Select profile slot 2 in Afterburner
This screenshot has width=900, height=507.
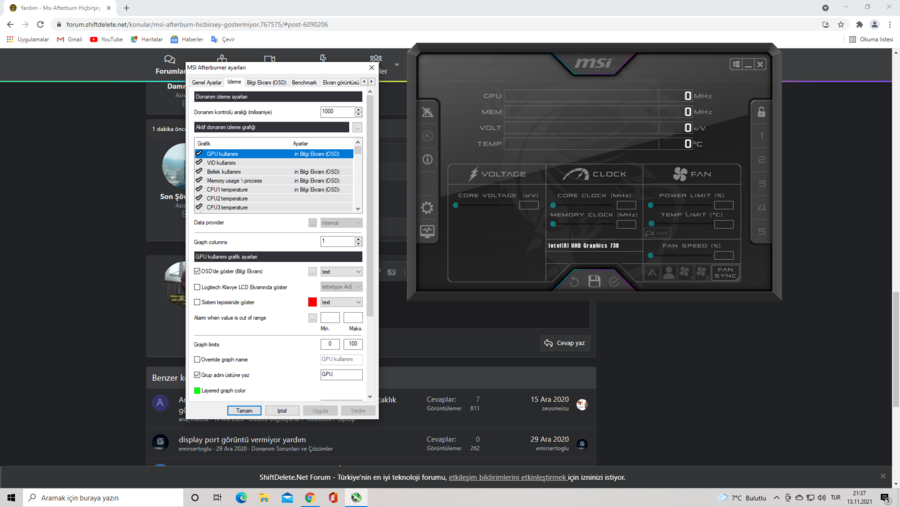click(x=761, y=160)
